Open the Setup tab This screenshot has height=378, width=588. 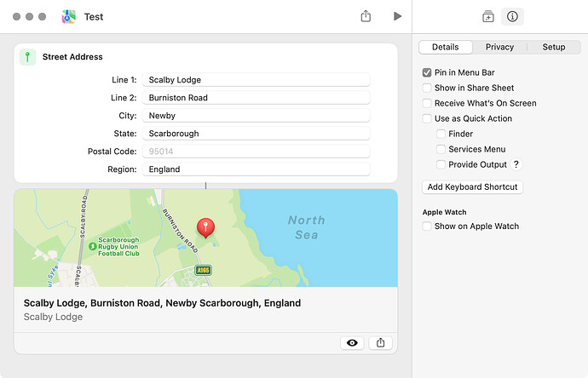pyautogui.click(x=554, y=47)
